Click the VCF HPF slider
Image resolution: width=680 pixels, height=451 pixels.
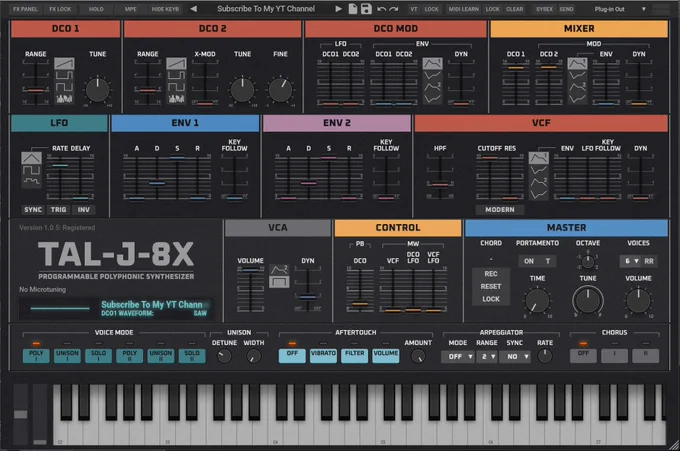click(440, 176)
